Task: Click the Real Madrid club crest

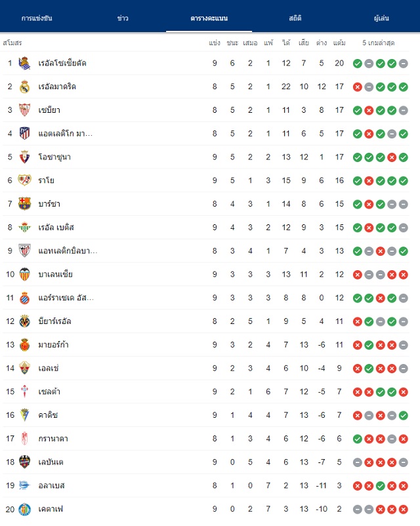Action: [x=24, y=87]
